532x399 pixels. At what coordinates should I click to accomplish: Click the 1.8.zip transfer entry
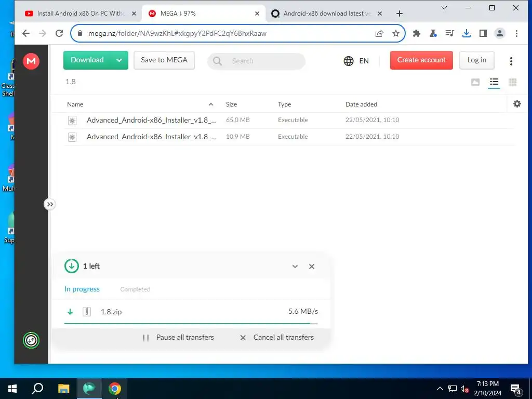point(191,312)
